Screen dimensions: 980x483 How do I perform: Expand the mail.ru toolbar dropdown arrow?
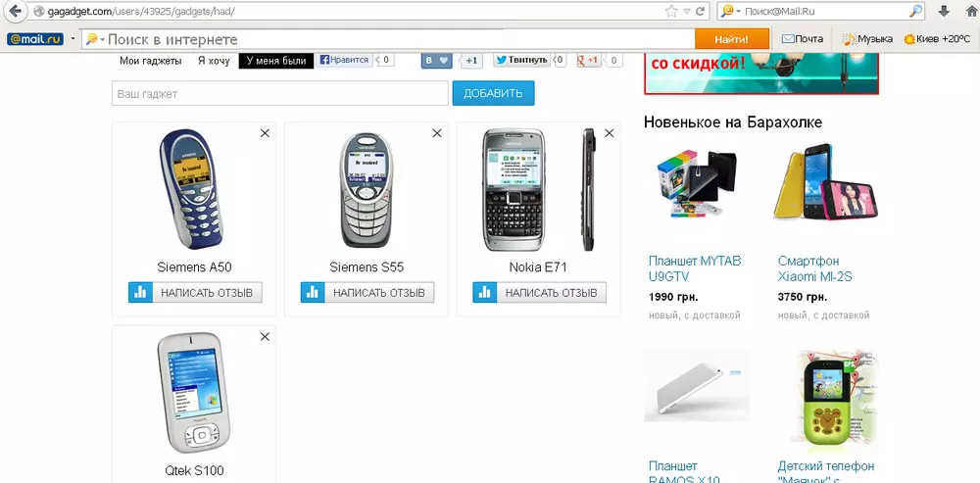point(73,39)
